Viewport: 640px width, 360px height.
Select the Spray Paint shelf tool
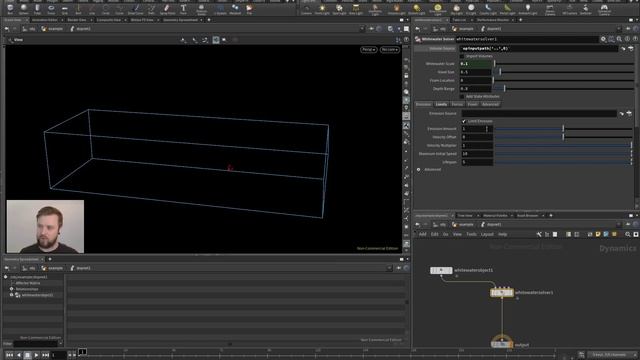(x=167, y=9)
